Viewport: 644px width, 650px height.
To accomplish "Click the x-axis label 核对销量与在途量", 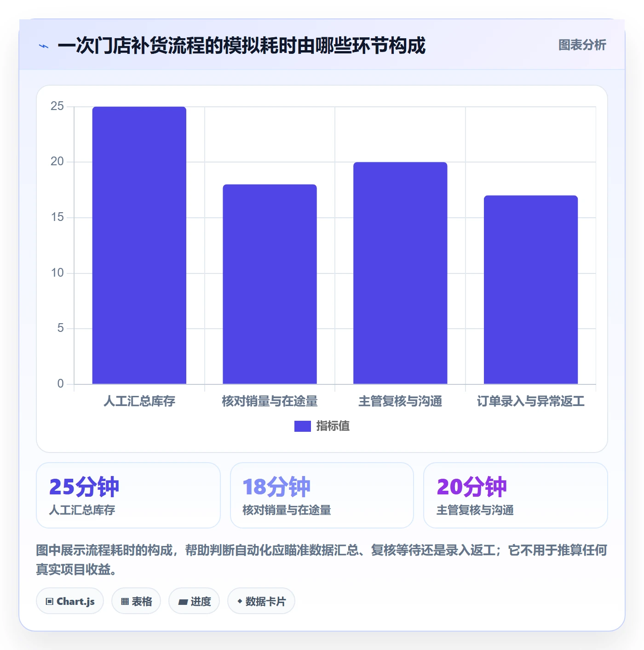I will (270, 401).
